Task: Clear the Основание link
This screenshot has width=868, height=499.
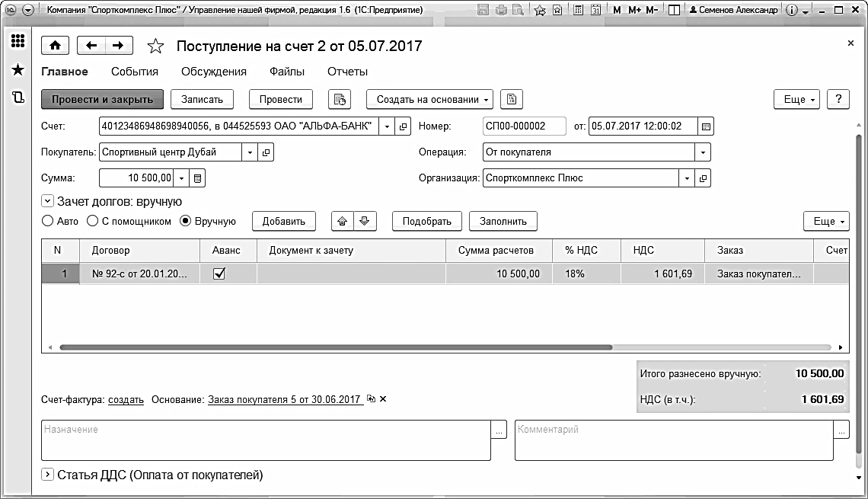Action: click(383, 398)
